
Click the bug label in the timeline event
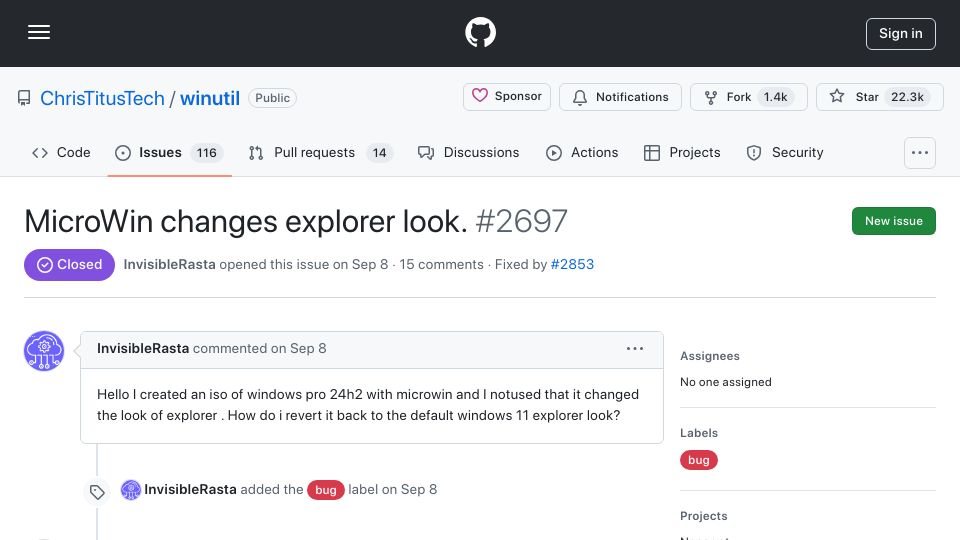[325, 490]
